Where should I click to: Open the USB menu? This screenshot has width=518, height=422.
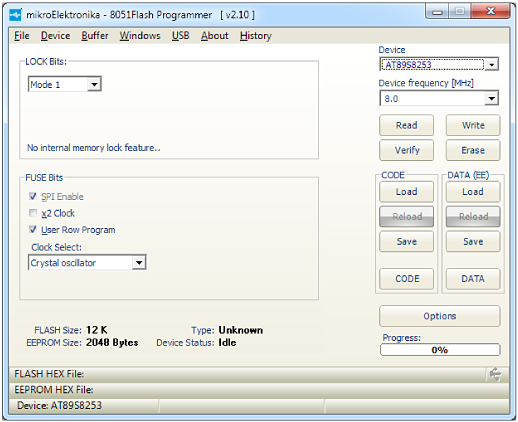[180, 36]
